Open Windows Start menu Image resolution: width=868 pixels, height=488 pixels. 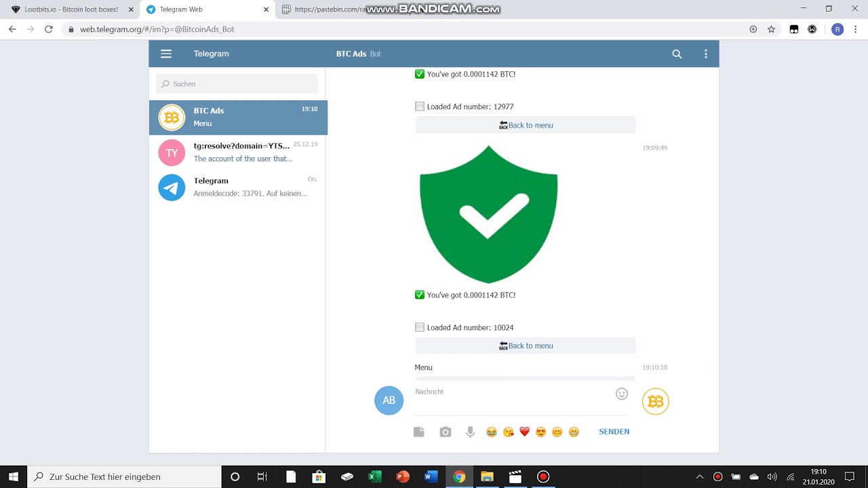pos(14,476)
